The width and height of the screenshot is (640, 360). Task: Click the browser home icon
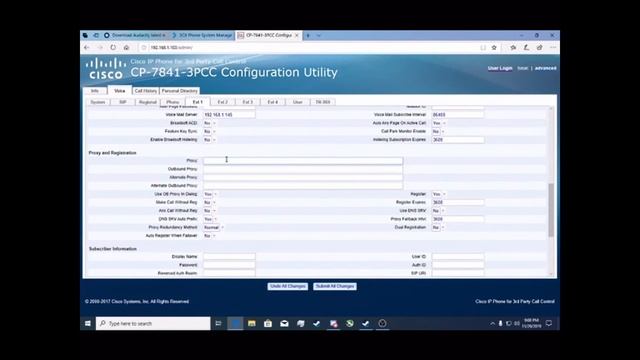[127, 48]
